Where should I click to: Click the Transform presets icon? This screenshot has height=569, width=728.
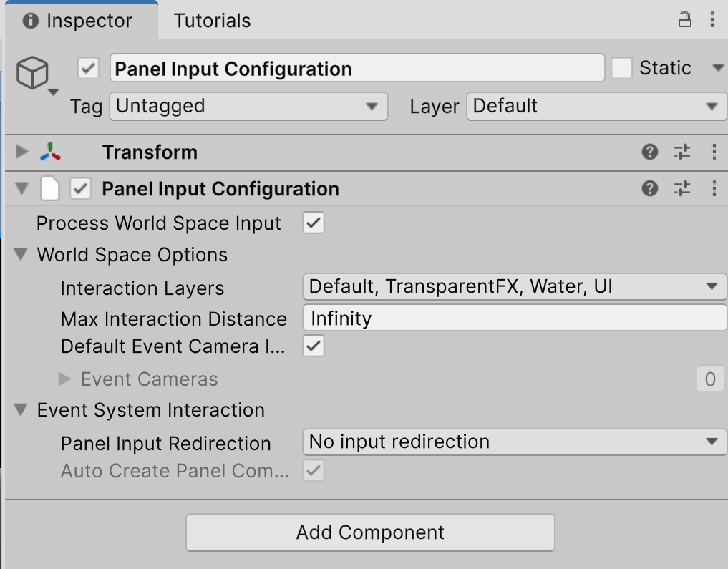[681, 152]
